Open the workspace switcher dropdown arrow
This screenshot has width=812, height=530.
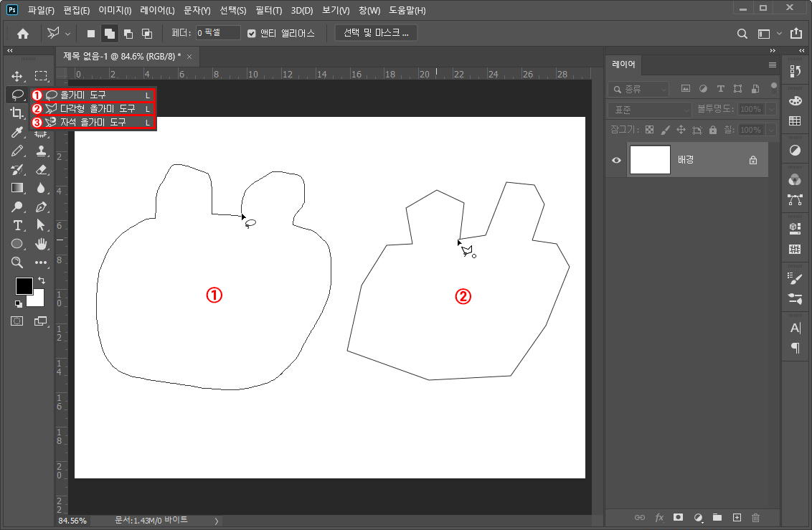[x=779, y=34]
